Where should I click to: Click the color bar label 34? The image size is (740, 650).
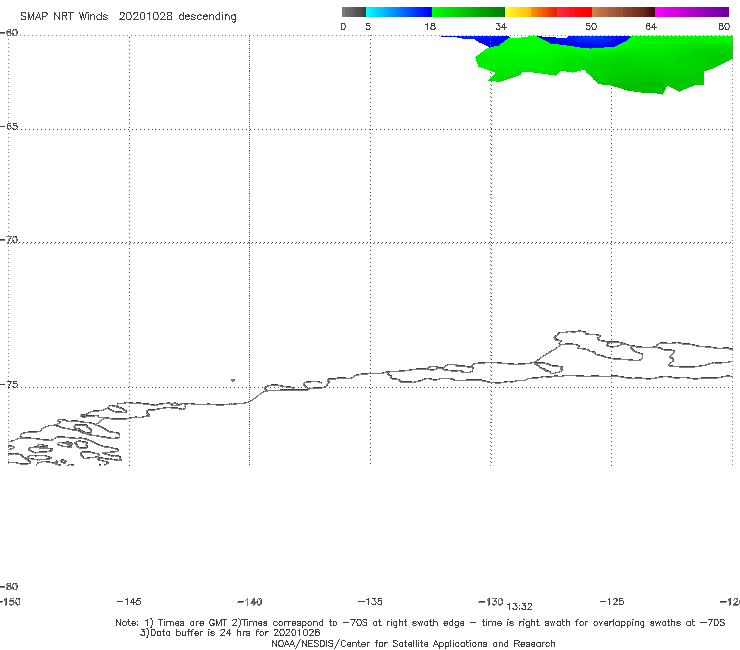(x=501, y=27)
